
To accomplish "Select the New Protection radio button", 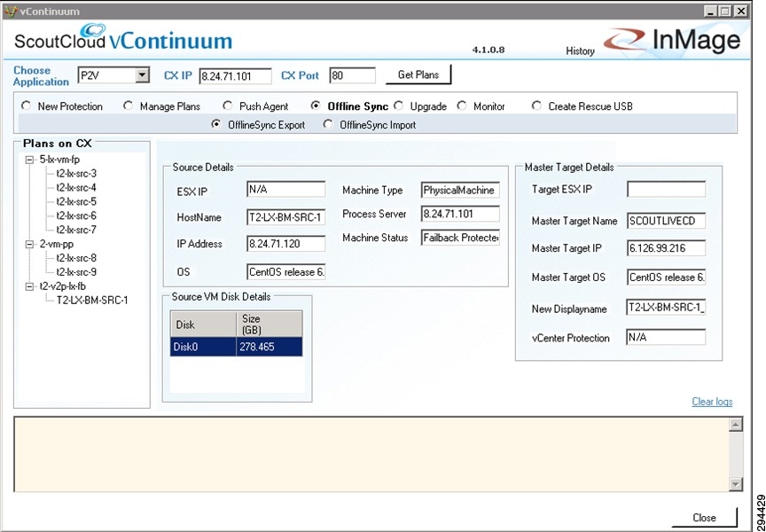I will point(27,106).
